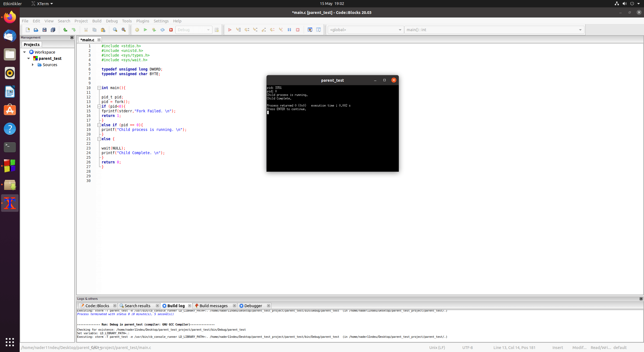Fold the else if block at line 18
The height and width of the screenshot is (352, 644).
99,125
